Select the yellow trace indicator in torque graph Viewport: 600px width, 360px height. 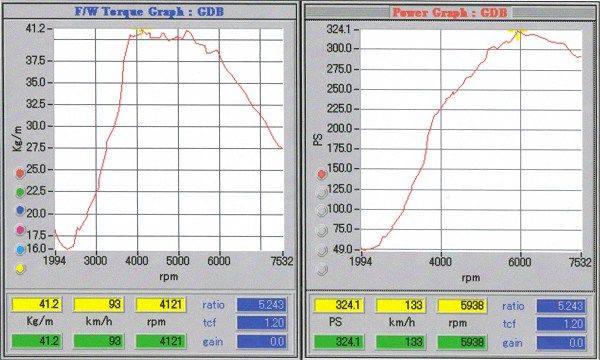[20, 269]
